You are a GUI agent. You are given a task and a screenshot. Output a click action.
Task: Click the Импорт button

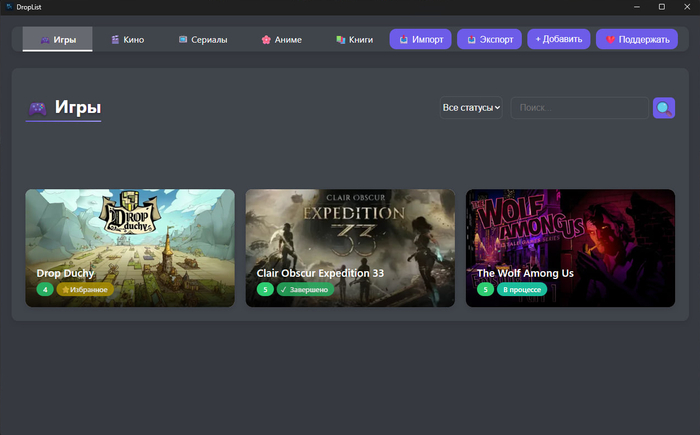pos(421,39)
